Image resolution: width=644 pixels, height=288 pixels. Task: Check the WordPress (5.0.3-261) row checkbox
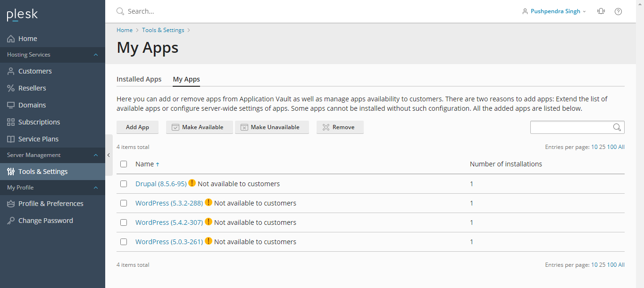coord(124,242)
